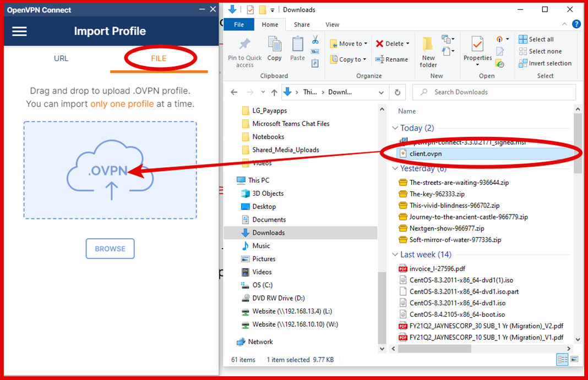
Task: Click the Edit icon in Open group
Action: tap(500, 51)
